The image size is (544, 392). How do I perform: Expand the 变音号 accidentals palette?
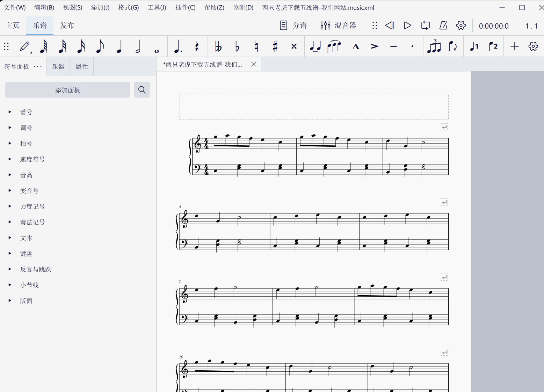(10, 191)
